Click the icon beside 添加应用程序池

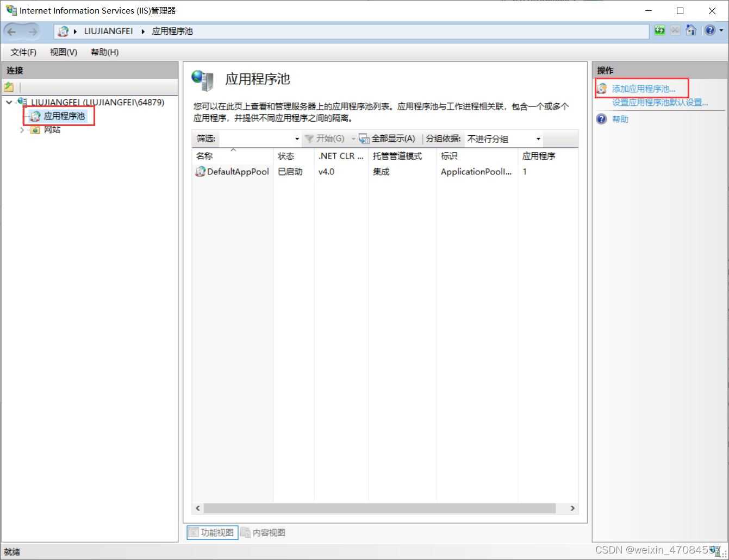[x=602, y=89]
